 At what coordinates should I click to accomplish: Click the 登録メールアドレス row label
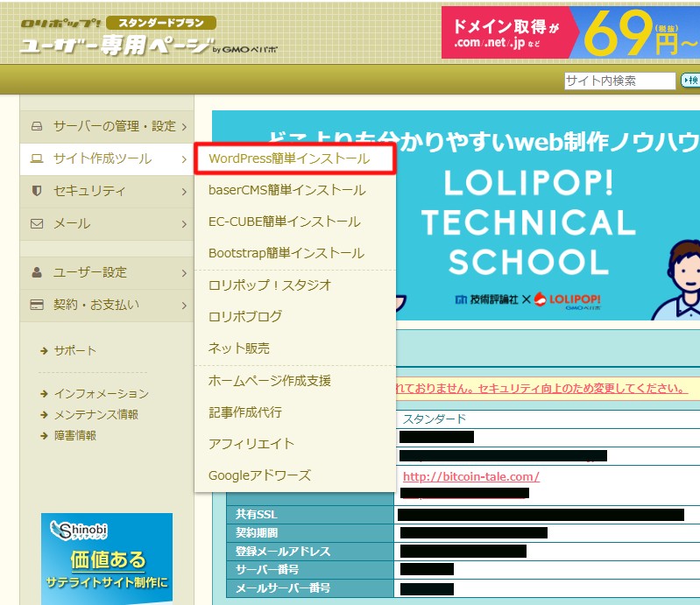[x=283, y=552]
